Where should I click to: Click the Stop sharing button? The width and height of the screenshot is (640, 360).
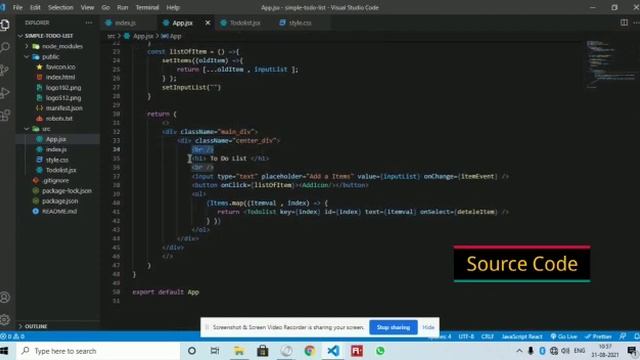[x=393, y=327]
